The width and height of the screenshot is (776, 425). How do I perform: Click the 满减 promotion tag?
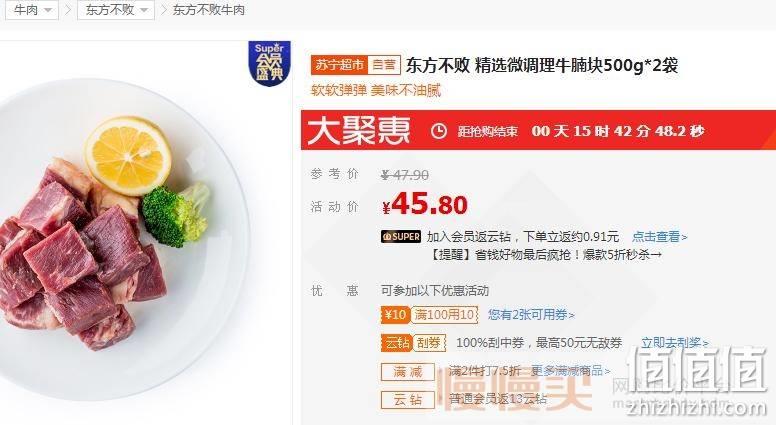408,372
